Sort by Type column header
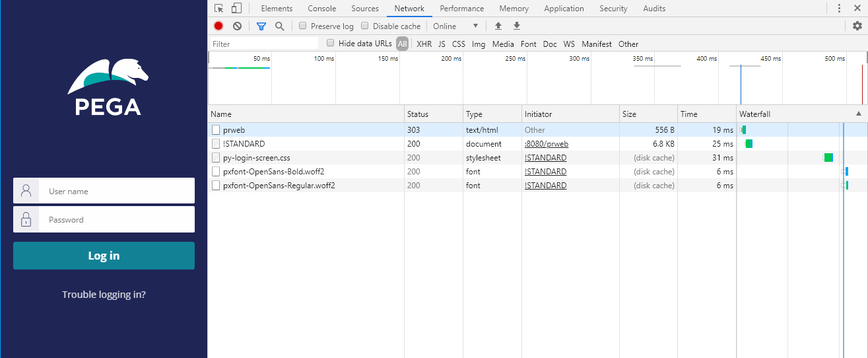868x358 pixels. [492, 114]
